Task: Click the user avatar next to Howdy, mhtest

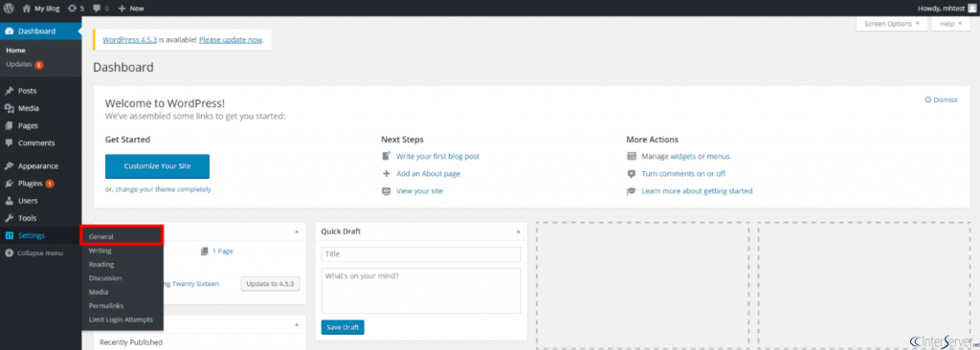Action: [972, 8]
